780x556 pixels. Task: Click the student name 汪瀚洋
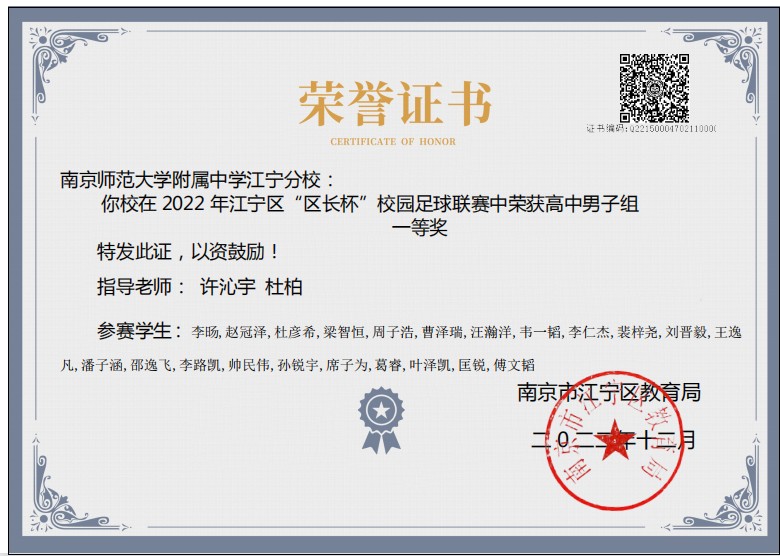pyautogui.click(x=490, y=332)
